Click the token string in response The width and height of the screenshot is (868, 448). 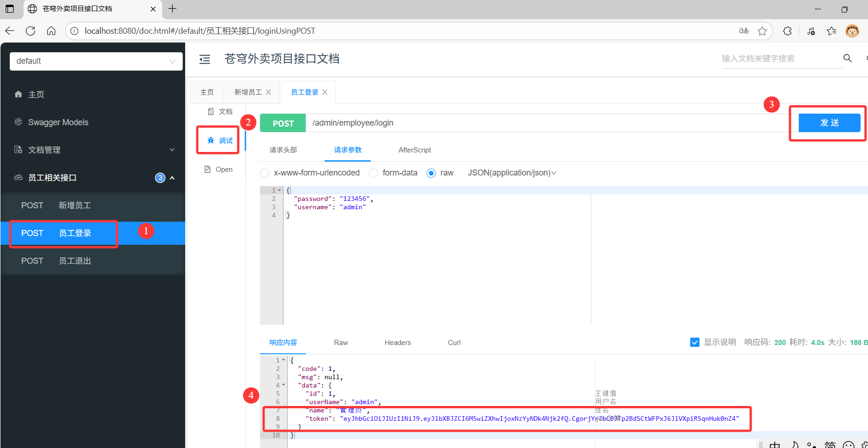pos(539,418)
